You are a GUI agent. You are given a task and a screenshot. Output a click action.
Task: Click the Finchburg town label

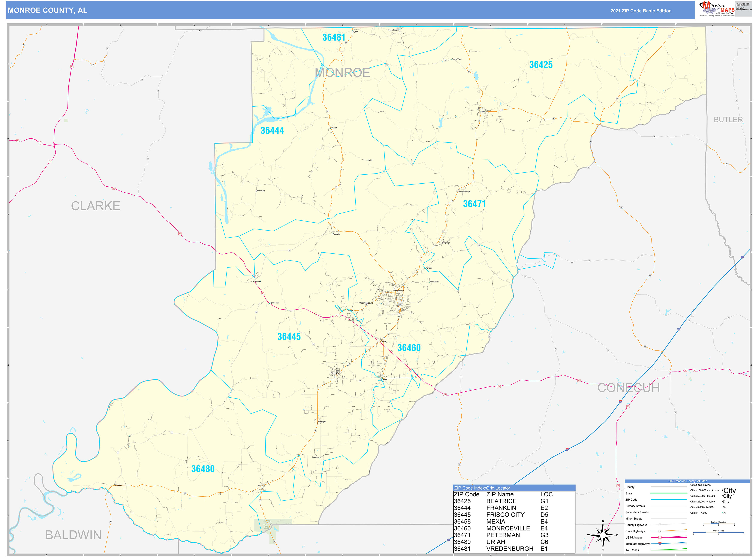point(261,190)
